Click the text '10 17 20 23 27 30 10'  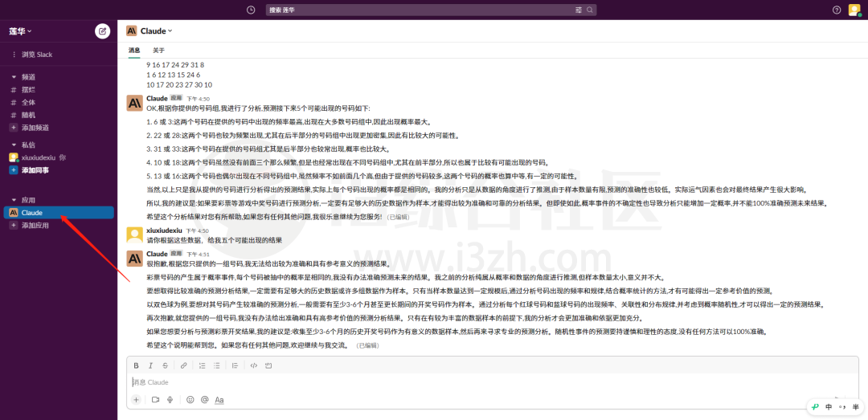point(179,84)
